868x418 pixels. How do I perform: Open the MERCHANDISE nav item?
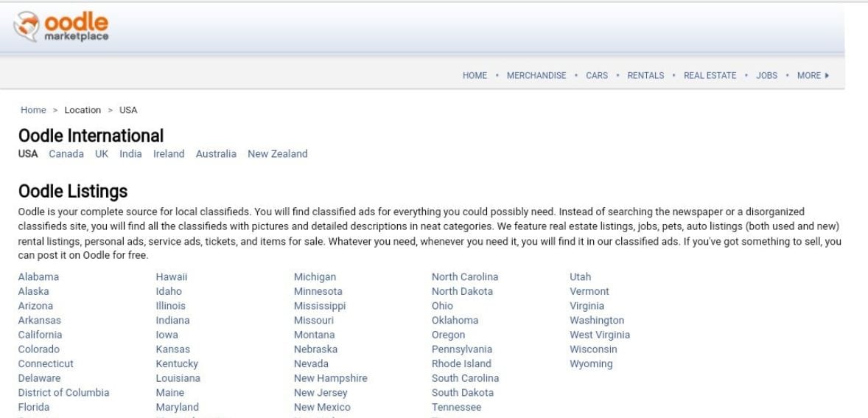point(536,76)
